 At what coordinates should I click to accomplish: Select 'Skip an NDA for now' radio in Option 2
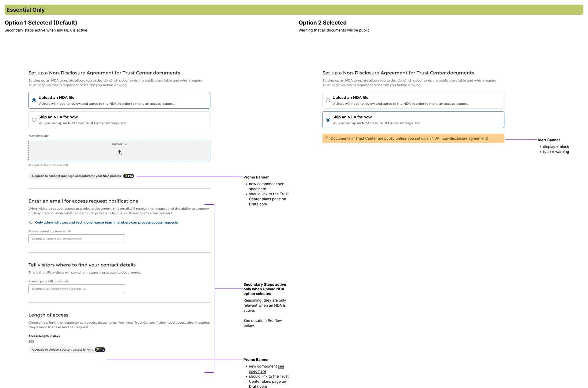[x=328, y=120]
